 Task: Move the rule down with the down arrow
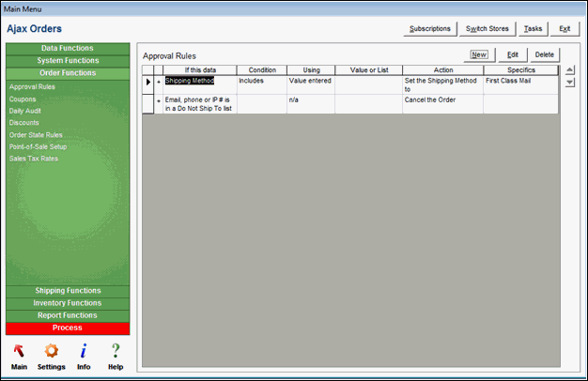(x=569, y=84)
